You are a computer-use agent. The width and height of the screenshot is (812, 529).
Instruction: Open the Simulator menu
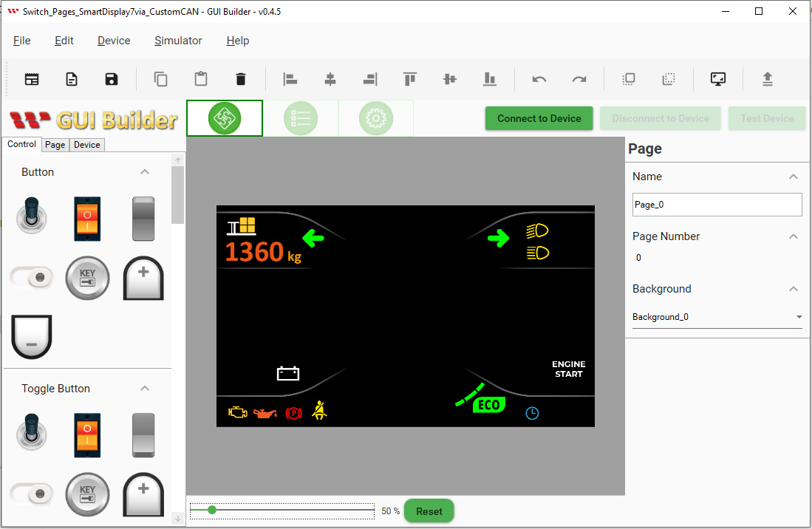178,41
